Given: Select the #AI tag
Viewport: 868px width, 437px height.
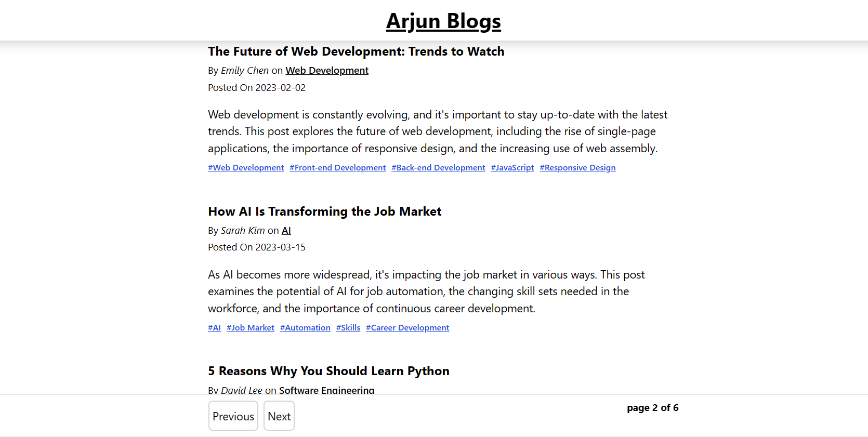Looking at the screenshot, I should 215,327.
